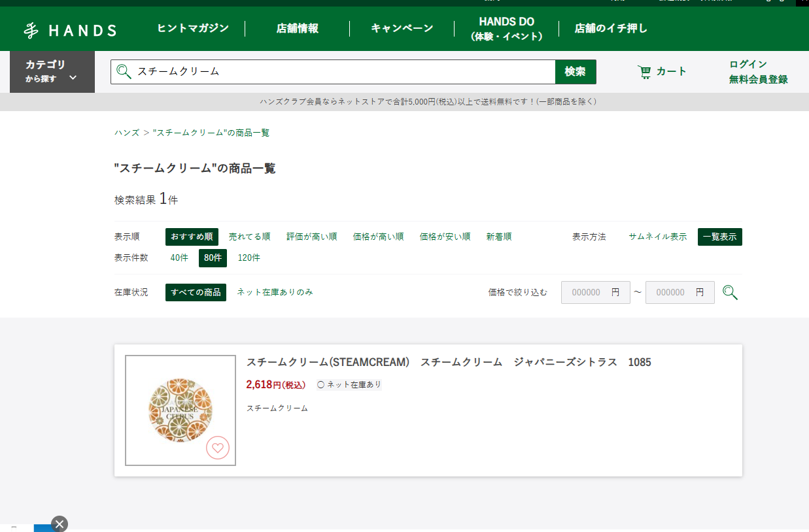809x532 pixels.
Task: Sort by おすすめ順
Action: pos(192,237)
